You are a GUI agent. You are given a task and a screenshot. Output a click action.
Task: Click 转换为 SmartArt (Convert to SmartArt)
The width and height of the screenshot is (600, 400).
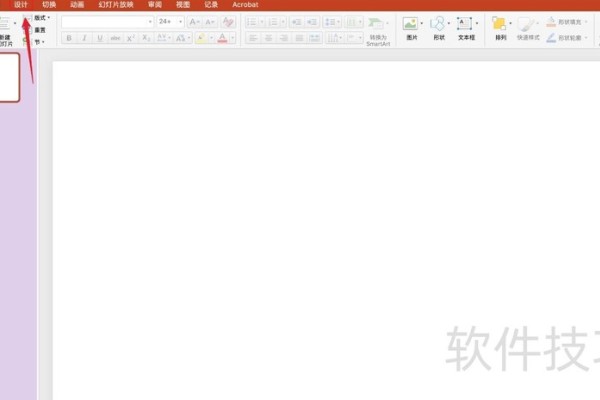[378, 31]
